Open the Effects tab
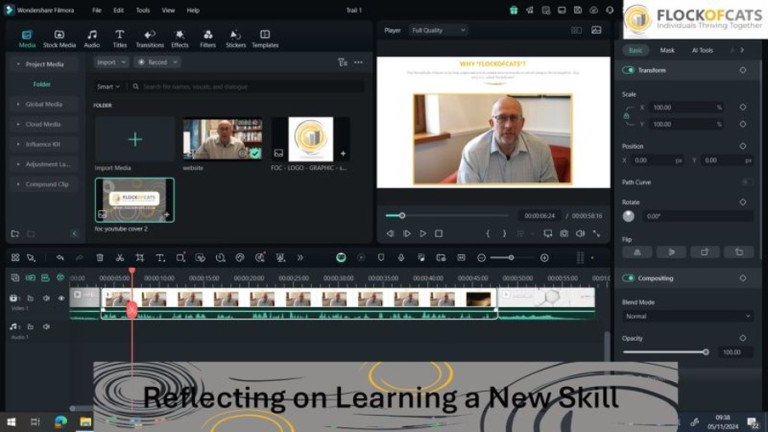This screenshot has height=432, width=768. tap(180, 39)
